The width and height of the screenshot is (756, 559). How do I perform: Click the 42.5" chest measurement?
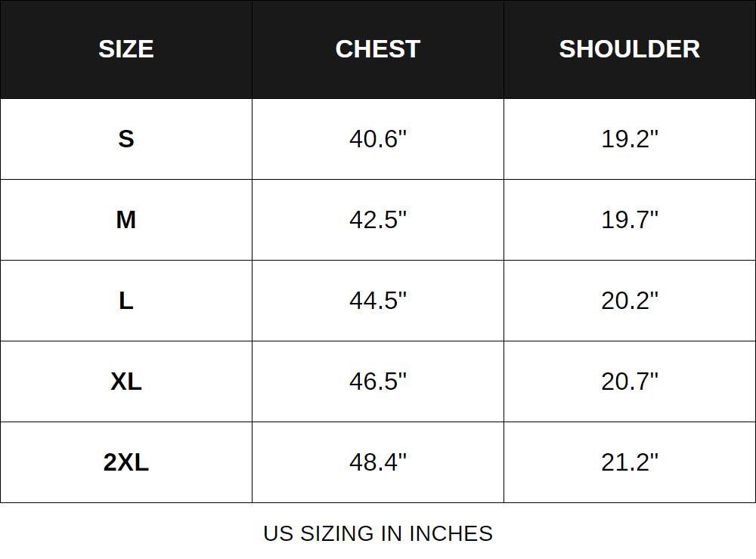(x=377, y=220)
